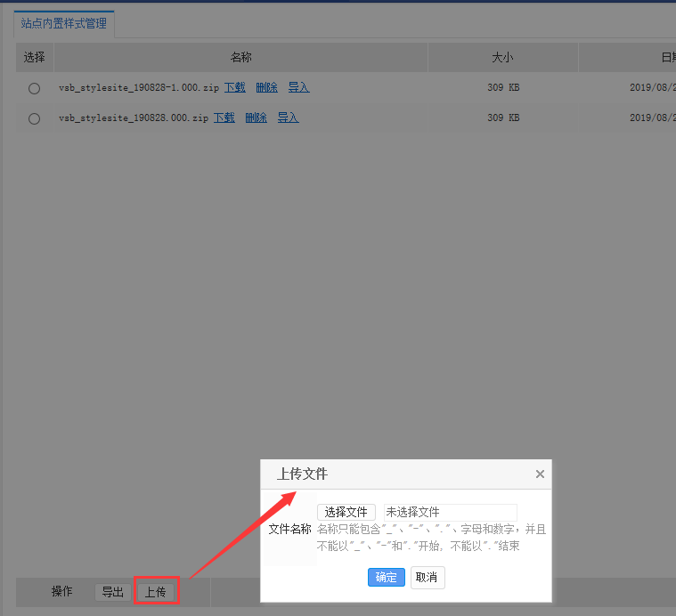
Task: Click 删除 link for vsb_stylesite_190828-1.000.zip
Action: [266, 87]
